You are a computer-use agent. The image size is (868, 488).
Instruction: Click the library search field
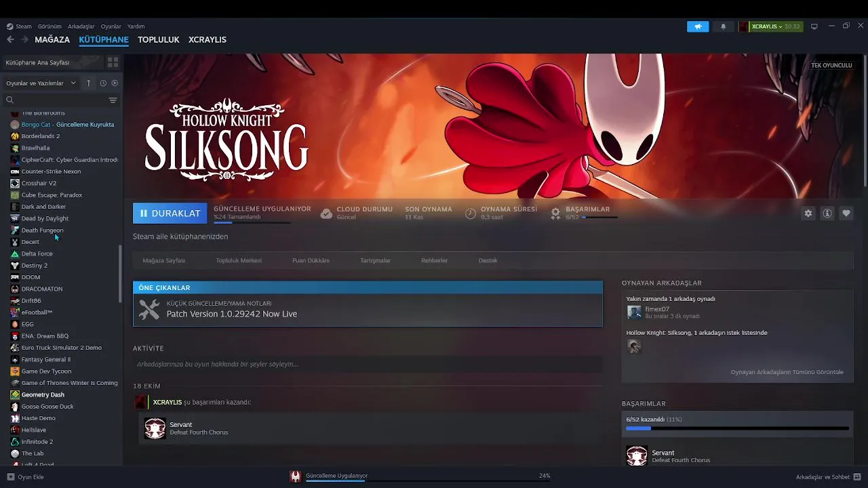[x=56, y=100]
